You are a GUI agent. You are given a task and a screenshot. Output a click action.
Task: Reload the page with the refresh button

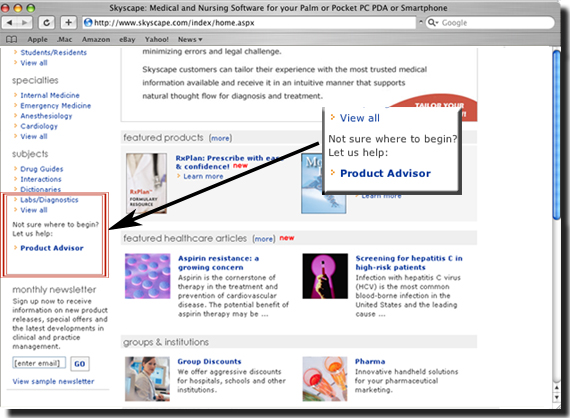47,23
